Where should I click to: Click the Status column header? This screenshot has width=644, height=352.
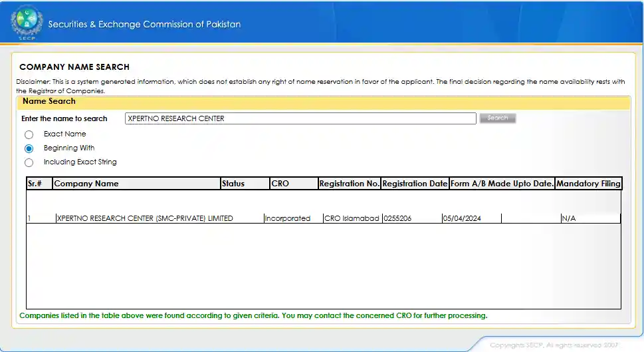click(245, 184)
